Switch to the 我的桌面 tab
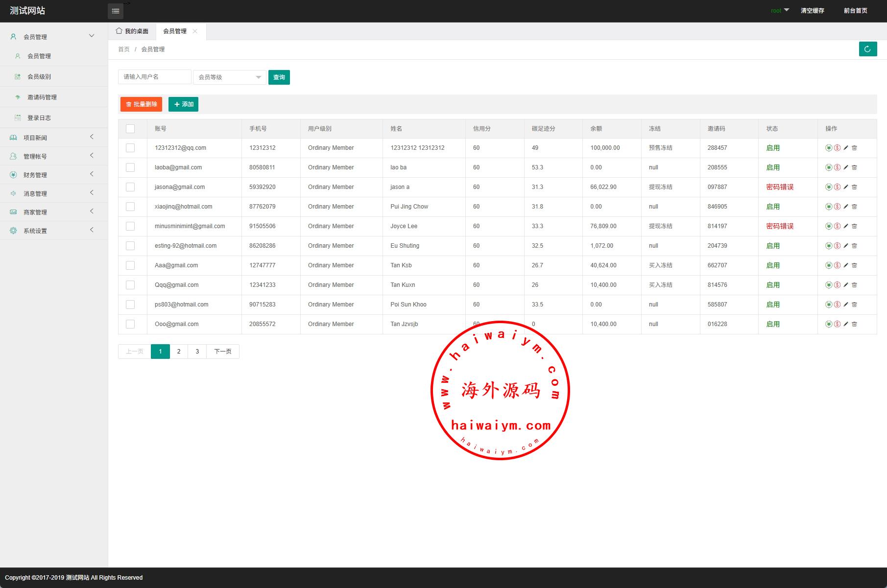 (132, 31)
